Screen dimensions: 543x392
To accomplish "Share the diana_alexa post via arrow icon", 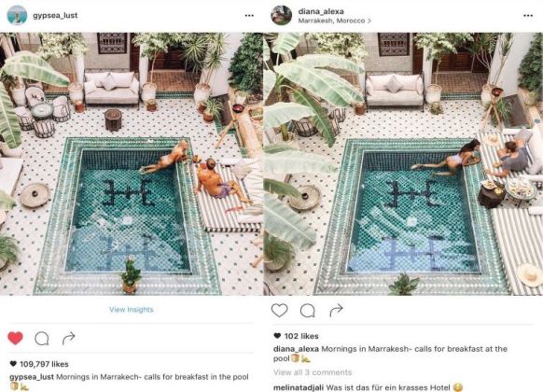I will 336,310.
